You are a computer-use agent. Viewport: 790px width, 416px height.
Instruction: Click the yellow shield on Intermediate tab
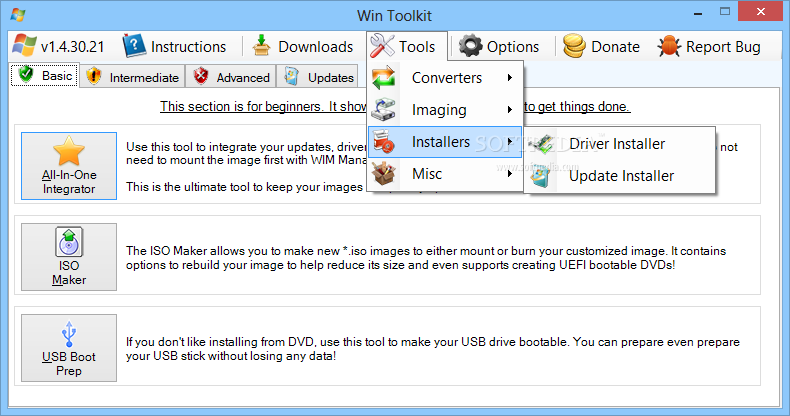(x=94, y=76)
